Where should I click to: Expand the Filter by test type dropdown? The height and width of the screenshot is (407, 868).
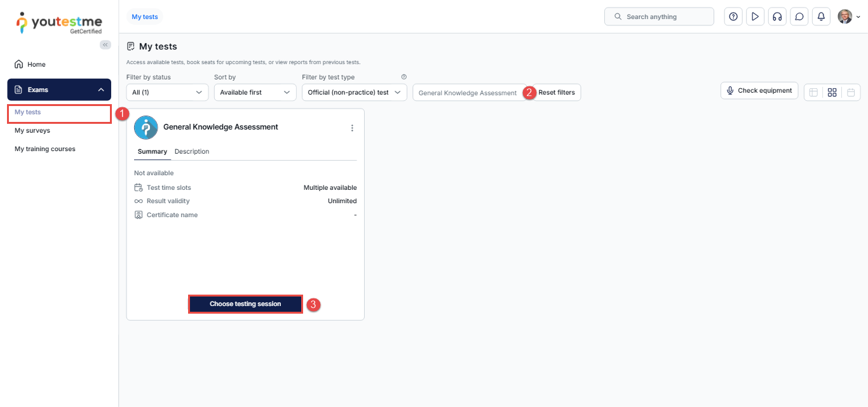354,92
